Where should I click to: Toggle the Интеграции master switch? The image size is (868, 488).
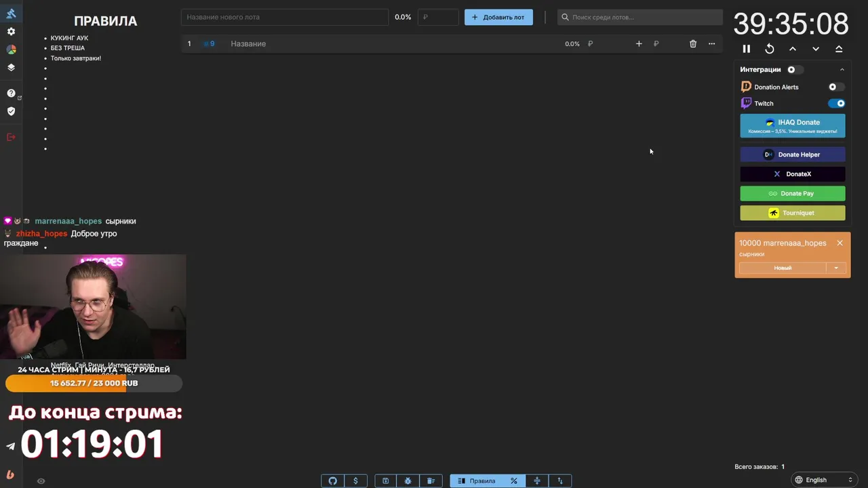coord(795,70)
